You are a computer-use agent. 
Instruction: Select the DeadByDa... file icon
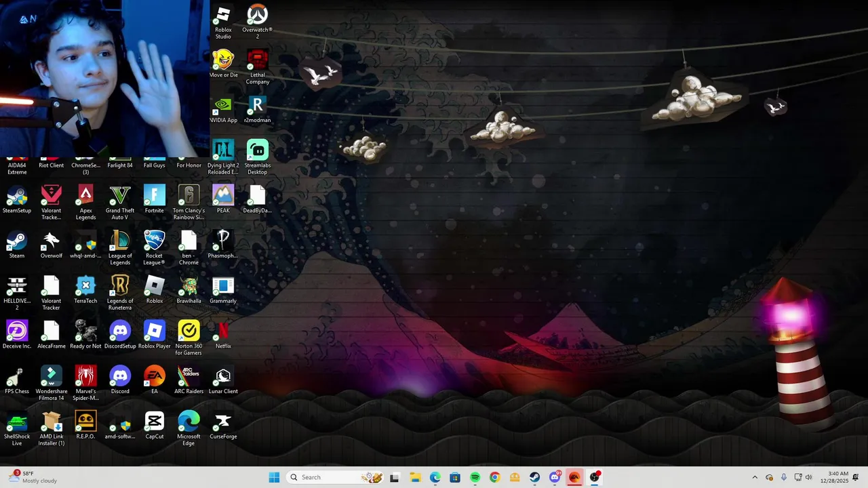pos(258,199)
